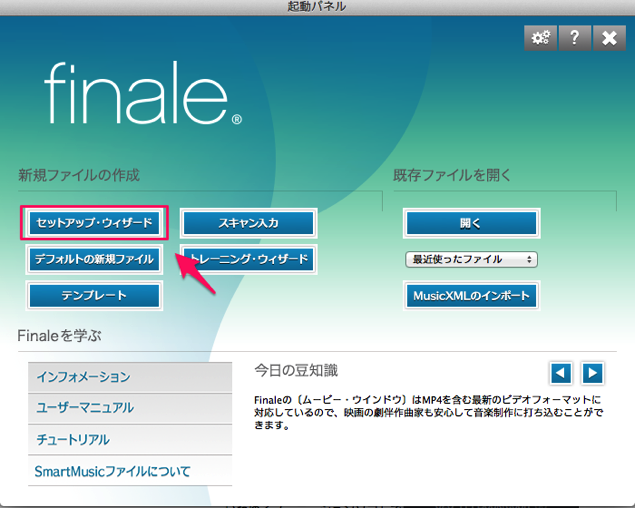Click the 開く button
635x508 pixels.
tap(471, 223)
